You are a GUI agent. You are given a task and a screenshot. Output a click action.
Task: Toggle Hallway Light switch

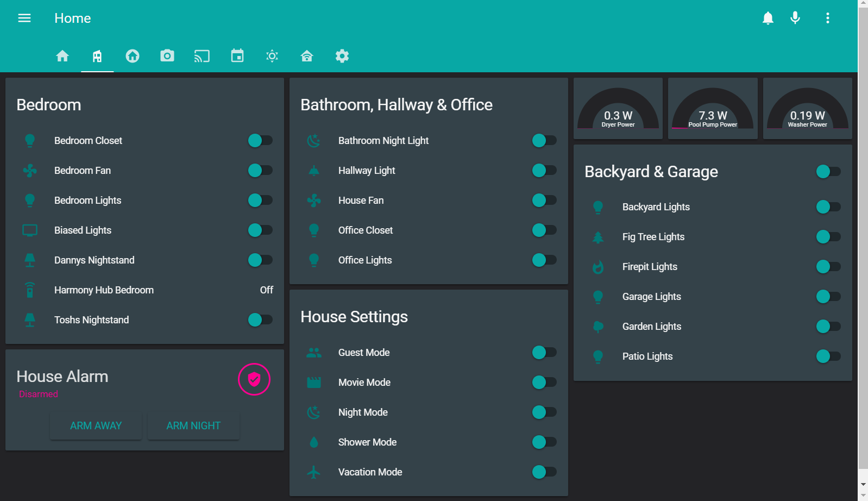coord(544,170)
